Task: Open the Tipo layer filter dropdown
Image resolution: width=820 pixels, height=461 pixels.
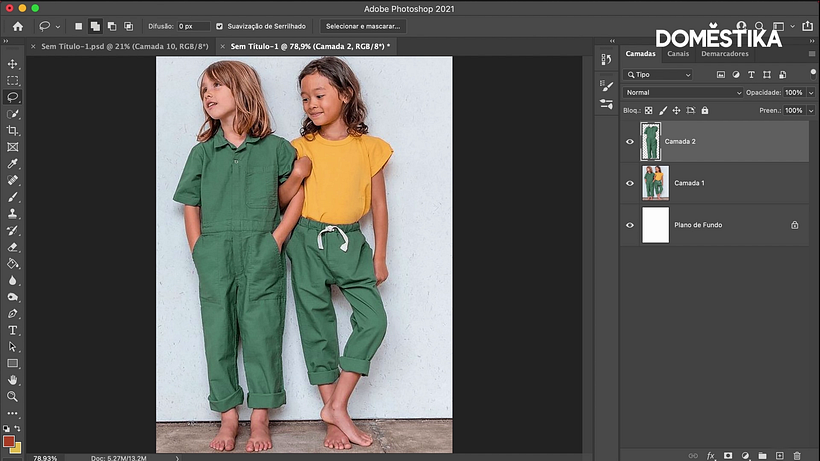Action: click(658, 75)
